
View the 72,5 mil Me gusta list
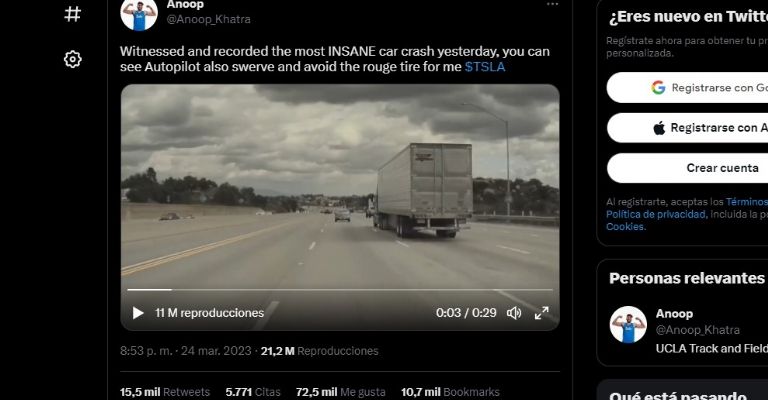coord(340,392)
